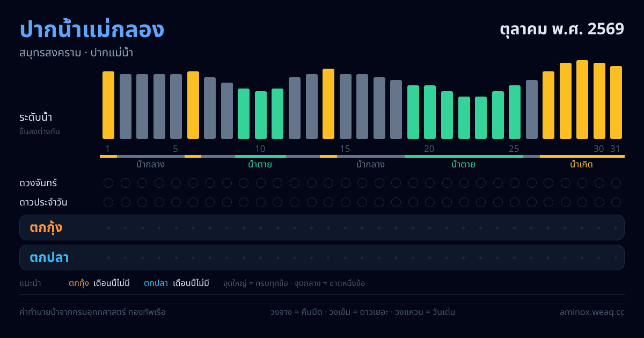The height and width of the screenshot is (338, 644).
Task: Select the large blue ตกปลา row heading
Action: coord(49,258)
